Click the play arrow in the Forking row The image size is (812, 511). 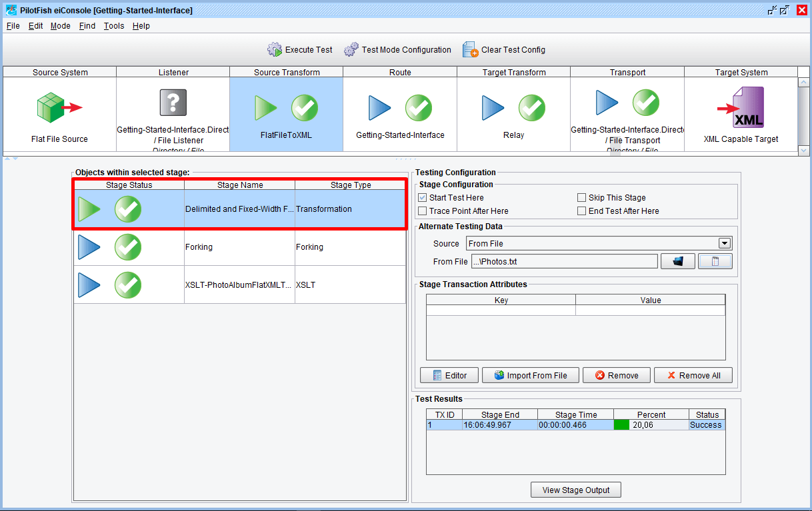[x=89, y=247]
